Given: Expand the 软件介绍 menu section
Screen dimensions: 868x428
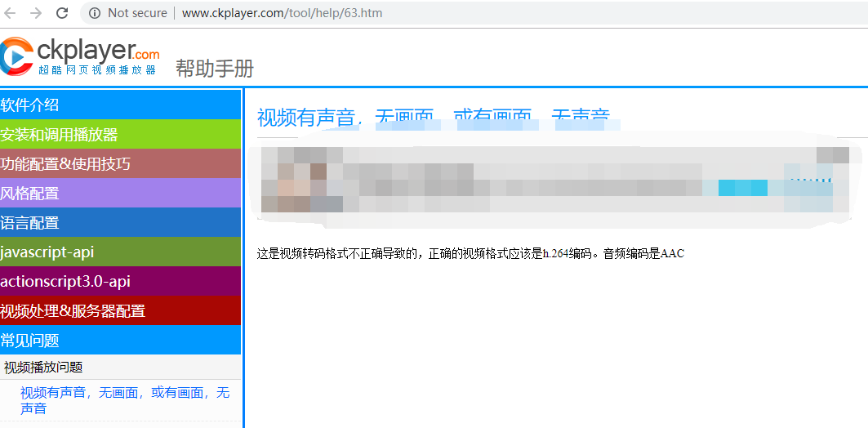Looking at the screenshot, I should click(121, 104).
